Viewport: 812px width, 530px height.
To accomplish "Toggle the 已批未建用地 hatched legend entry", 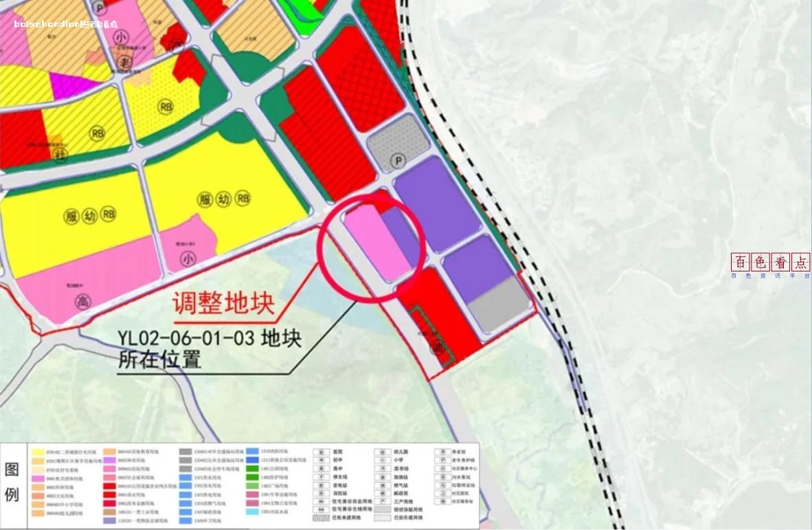I will 320,517.
